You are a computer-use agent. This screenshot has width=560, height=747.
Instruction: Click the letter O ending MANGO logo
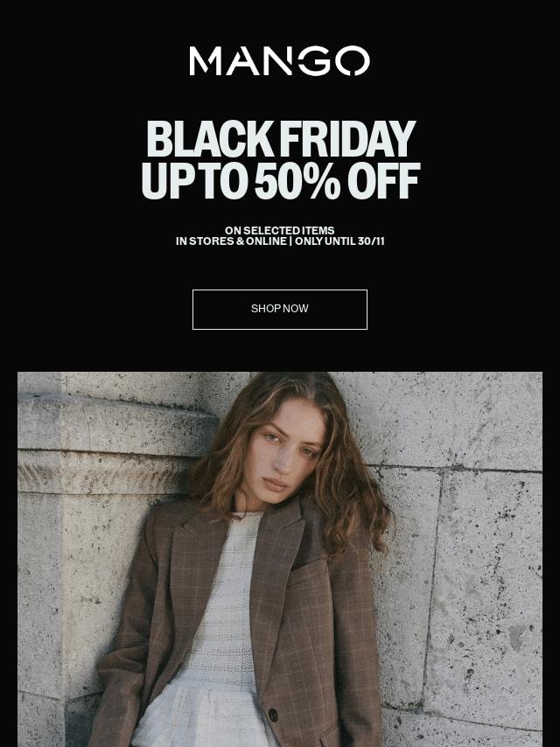coord(353,61)
